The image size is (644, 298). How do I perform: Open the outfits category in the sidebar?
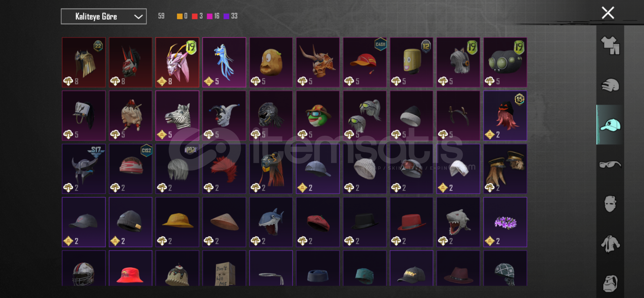pos(610,45)
